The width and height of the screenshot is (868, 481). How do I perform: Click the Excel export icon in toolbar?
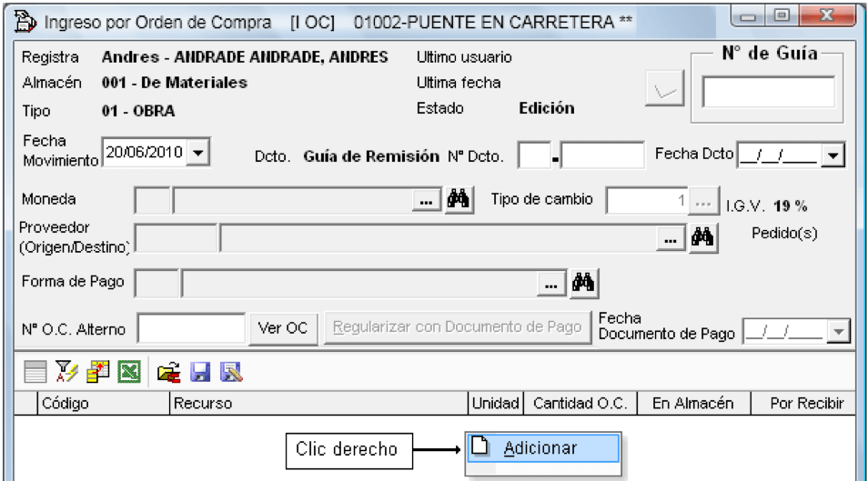129,372
